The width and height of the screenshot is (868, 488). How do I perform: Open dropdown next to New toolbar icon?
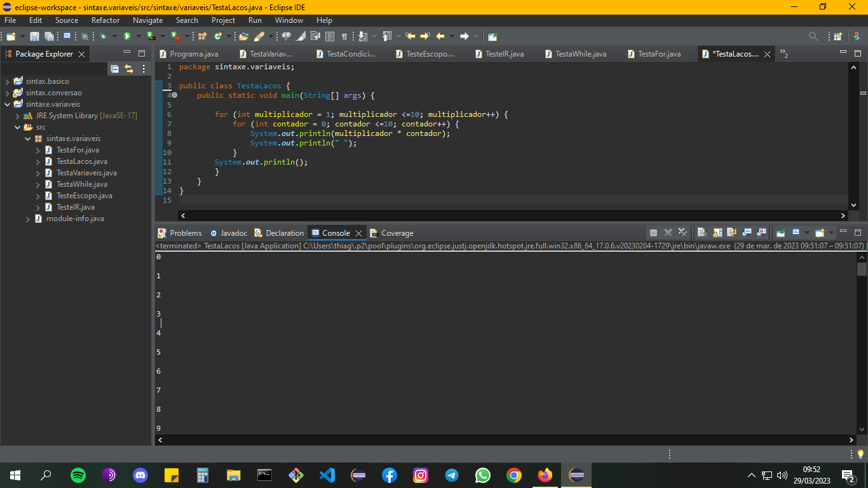coord(22,36)
